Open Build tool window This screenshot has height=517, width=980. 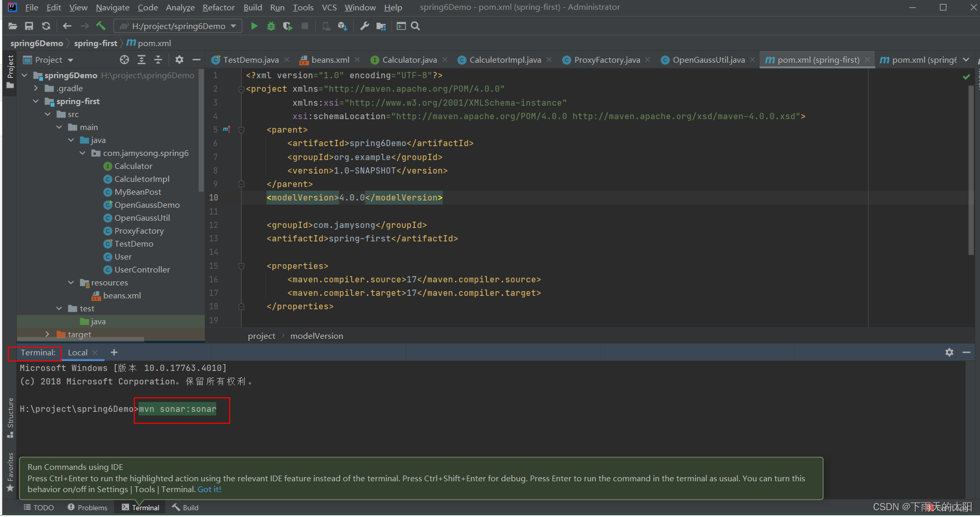click(185, 508)
